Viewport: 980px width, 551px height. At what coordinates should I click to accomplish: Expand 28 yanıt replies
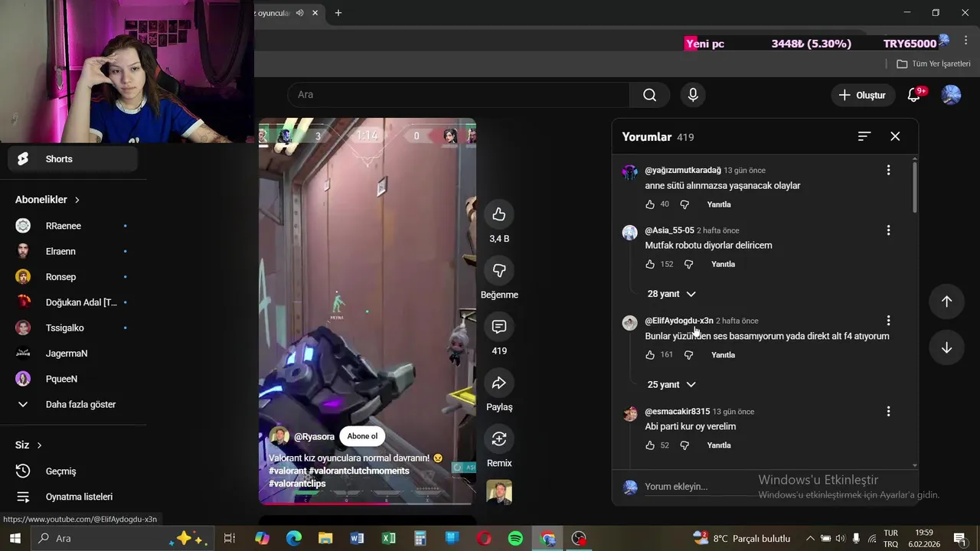tap(671, 294)
